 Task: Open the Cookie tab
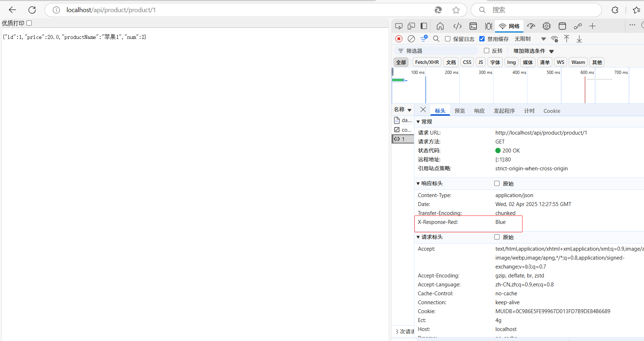[x=552, y=111]
